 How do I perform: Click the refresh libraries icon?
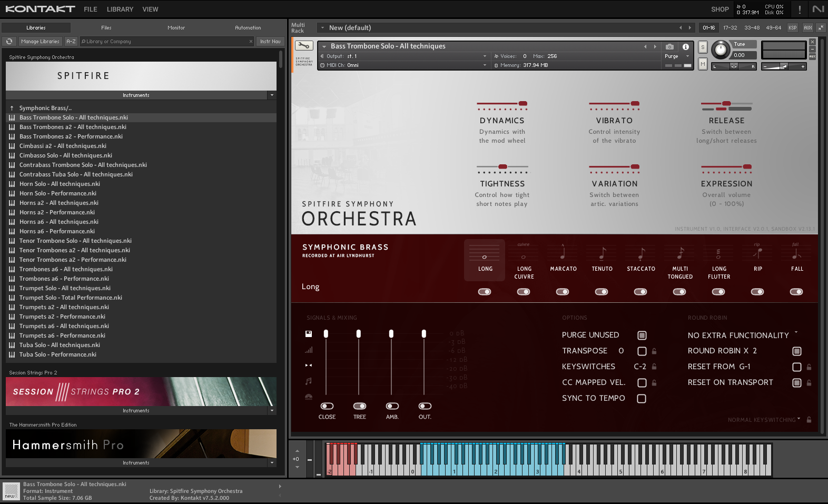9,41
